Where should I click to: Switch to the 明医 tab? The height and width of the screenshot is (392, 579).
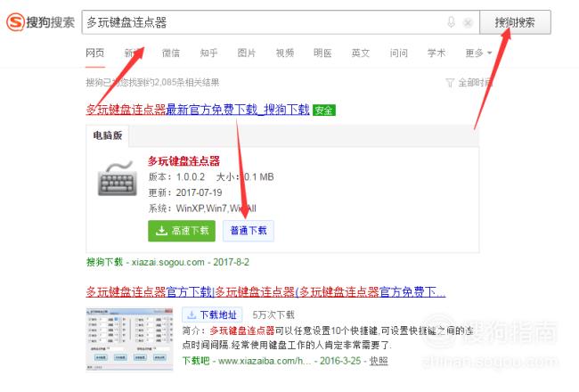322,53
